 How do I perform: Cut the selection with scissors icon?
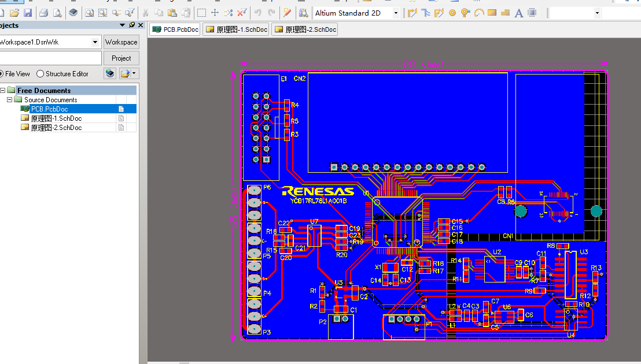145,13
